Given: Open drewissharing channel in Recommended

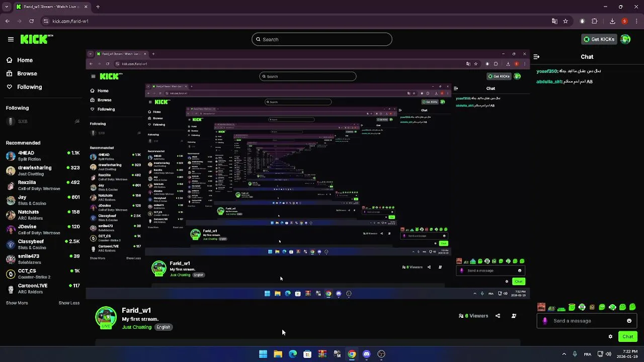Looking at the screenshot, I should tap(43, 170).
